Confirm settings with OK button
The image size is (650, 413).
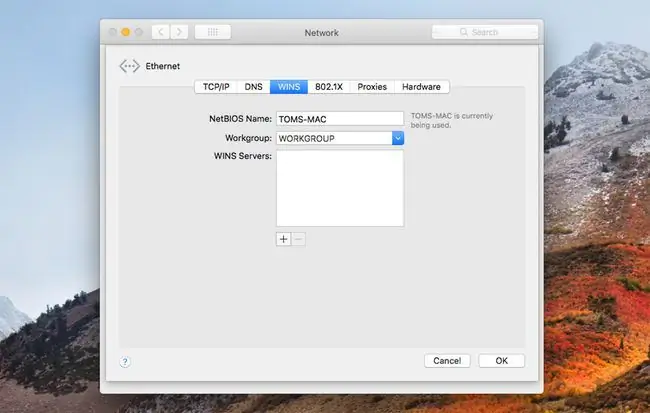[x=502, y=361]
